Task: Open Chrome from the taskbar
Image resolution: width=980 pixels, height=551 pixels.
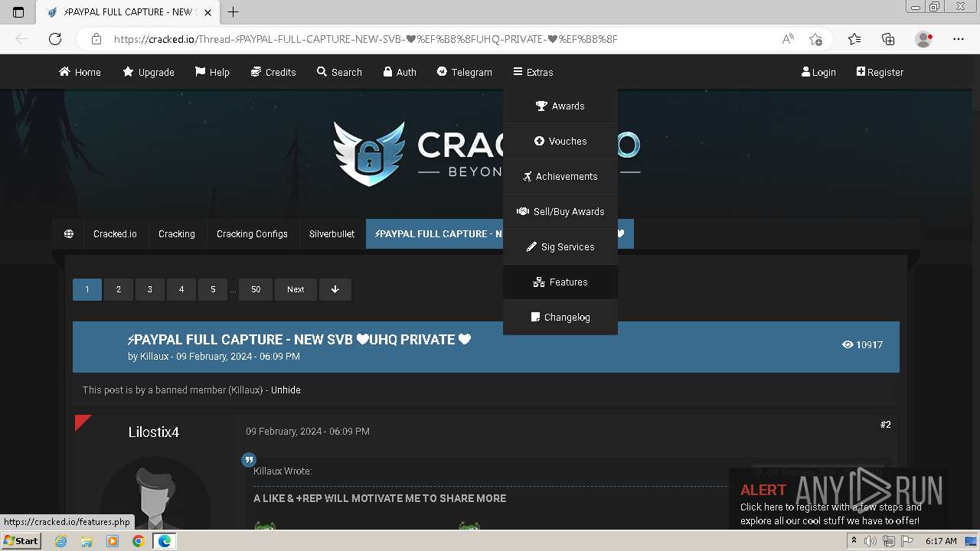Action: (x=138, y=541)
